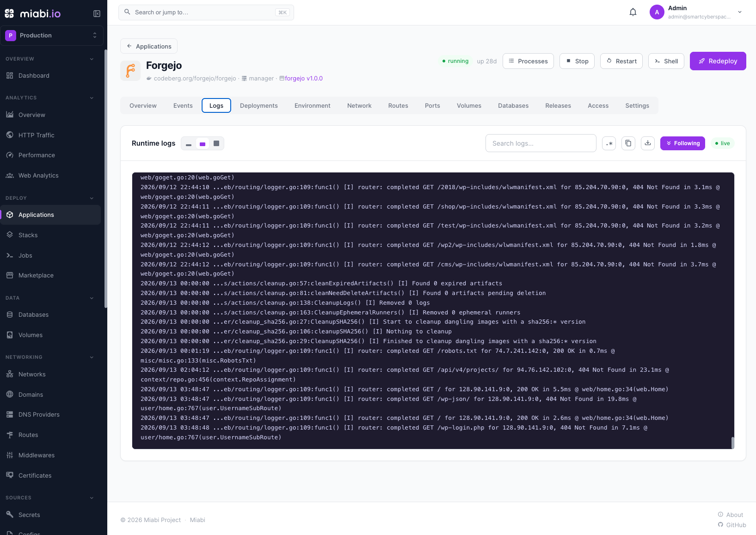The height and width of the screenshot is (535, 756).
Task: Select compact log density view
Action: (189, 144)
